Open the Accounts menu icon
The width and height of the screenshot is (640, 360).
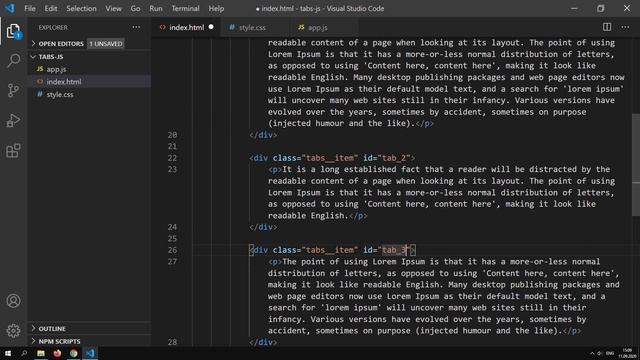(13, 301)
